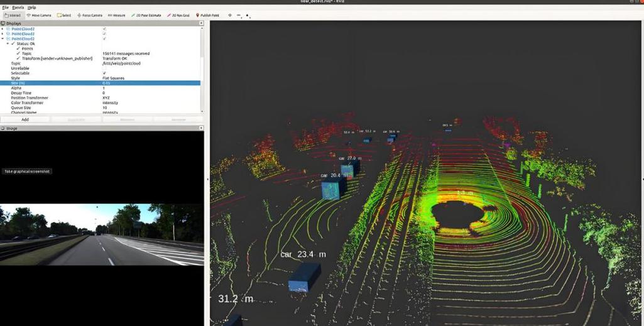This screenshot has height=326, width=644.
Task: Choose the Select tool in toolbar
Action: click(x=64, y=15)
